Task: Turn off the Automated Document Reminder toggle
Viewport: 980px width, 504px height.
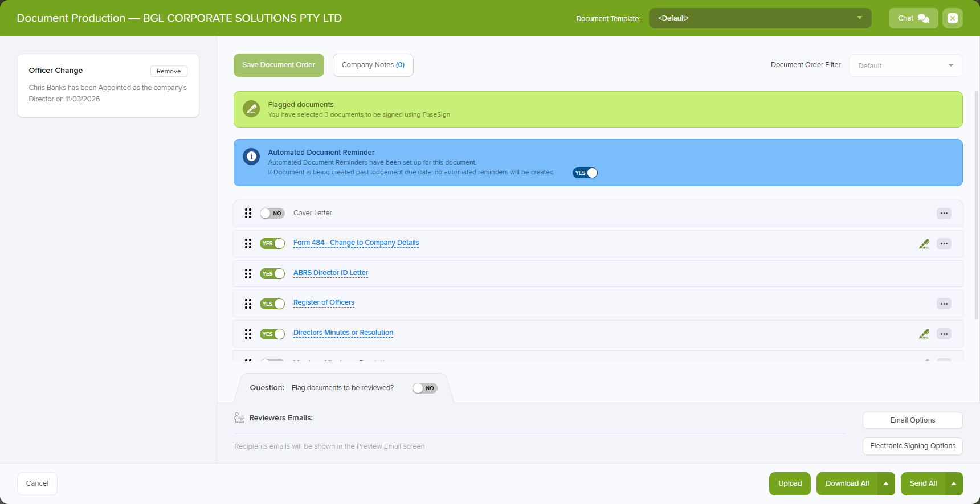Action: click(585, 173)
